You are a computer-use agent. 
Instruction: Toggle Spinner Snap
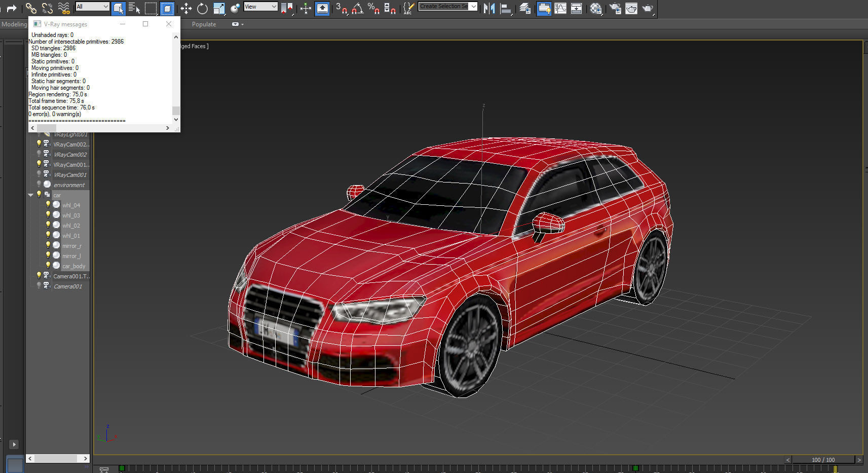390,8
